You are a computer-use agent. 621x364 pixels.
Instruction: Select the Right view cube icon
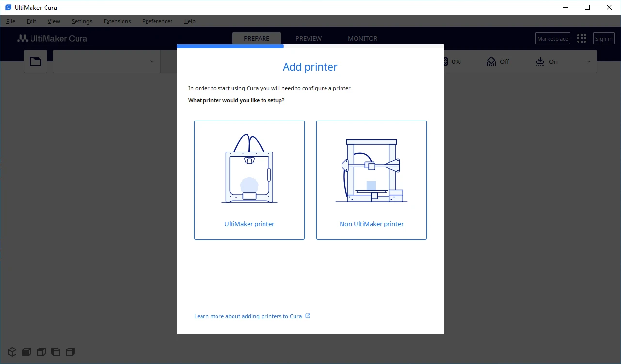tap(70, 352)
